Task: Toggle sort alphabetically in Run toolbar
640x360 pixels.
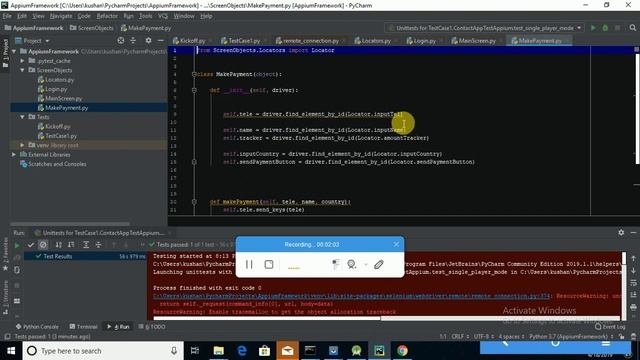Action: 58,244
